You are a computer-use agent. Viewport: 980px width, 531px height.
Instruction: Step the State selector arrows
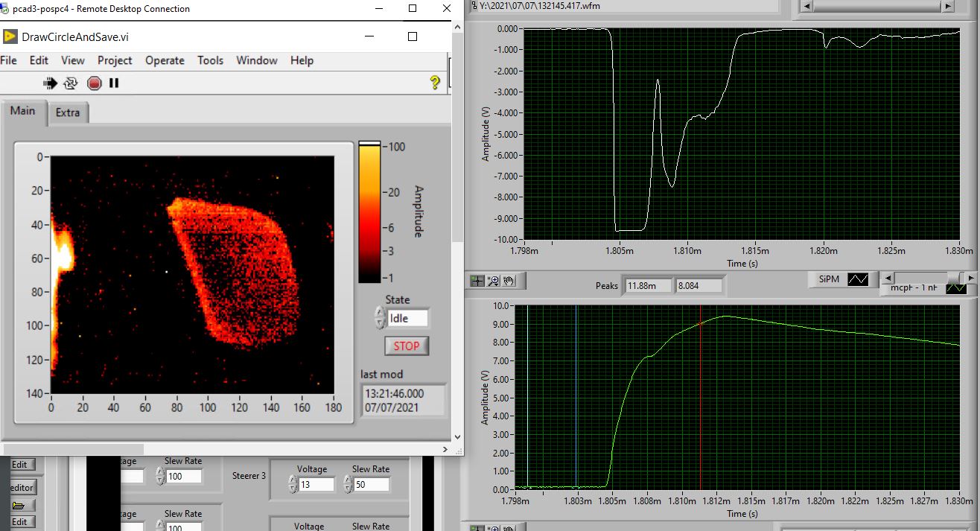click(x=380, y=319)
